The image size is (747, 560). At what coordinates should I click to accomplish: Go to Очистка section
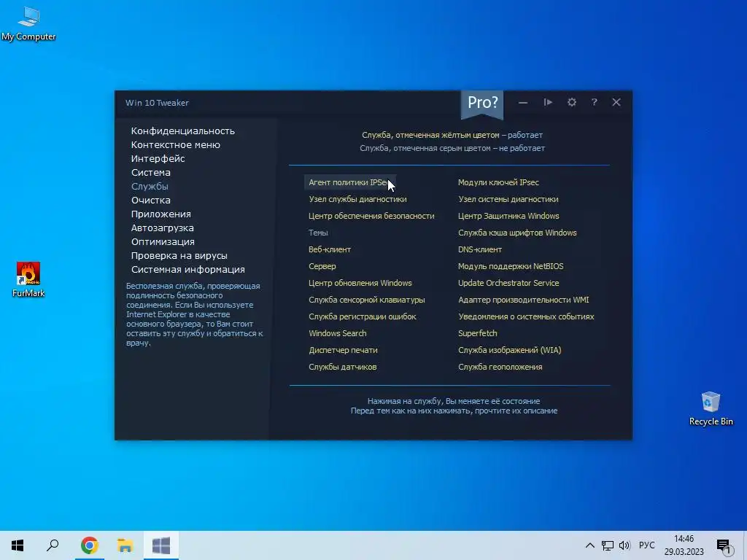[151, 200]
